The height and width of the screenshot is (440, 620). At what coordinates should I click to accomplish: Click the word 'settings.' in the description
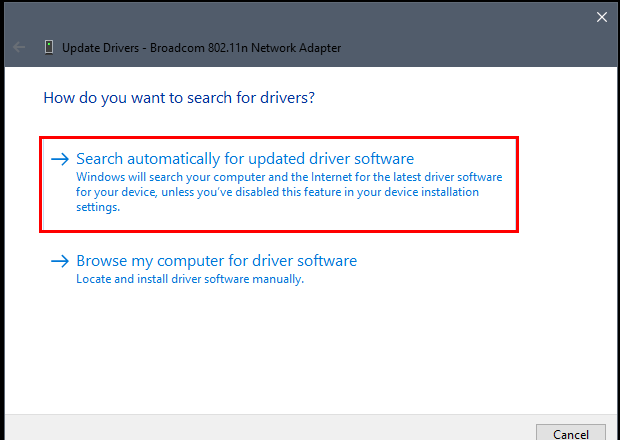point(98,207)
